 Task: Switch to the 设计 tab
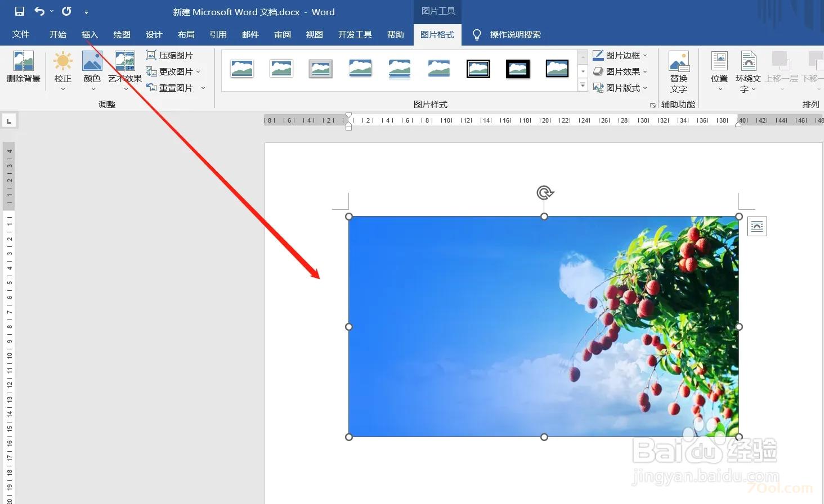[154, 34]
